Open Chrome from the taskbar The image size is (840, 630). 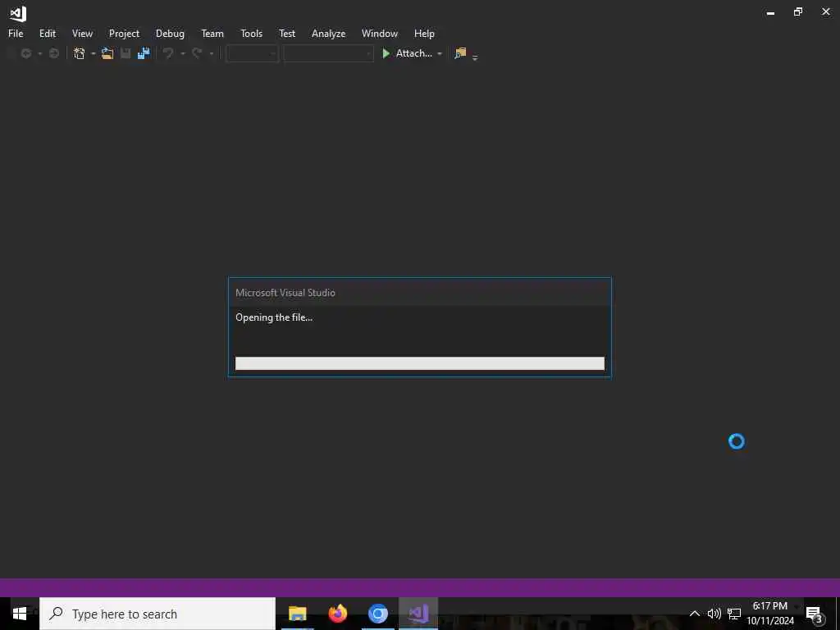click(377, 614)
